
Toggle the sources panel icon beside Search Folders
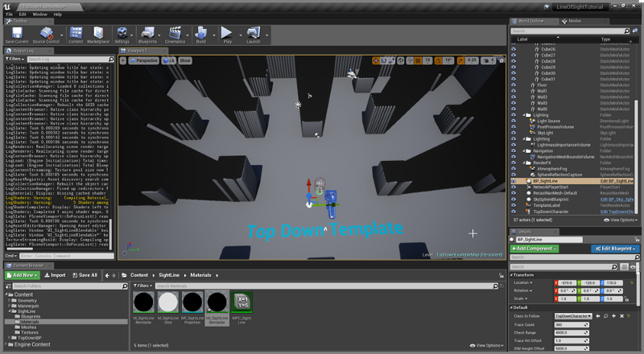click(x=8, y=286)
